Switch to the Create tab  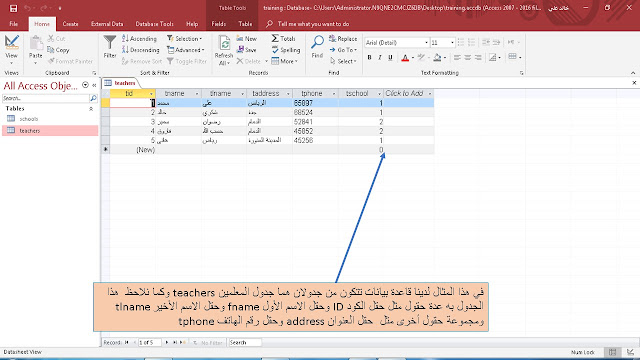pyautogui.click(x=70, y=24)
